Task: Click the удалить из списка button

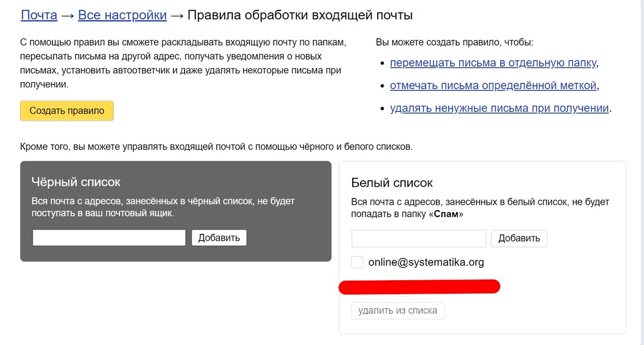Action: click(398, 310)
